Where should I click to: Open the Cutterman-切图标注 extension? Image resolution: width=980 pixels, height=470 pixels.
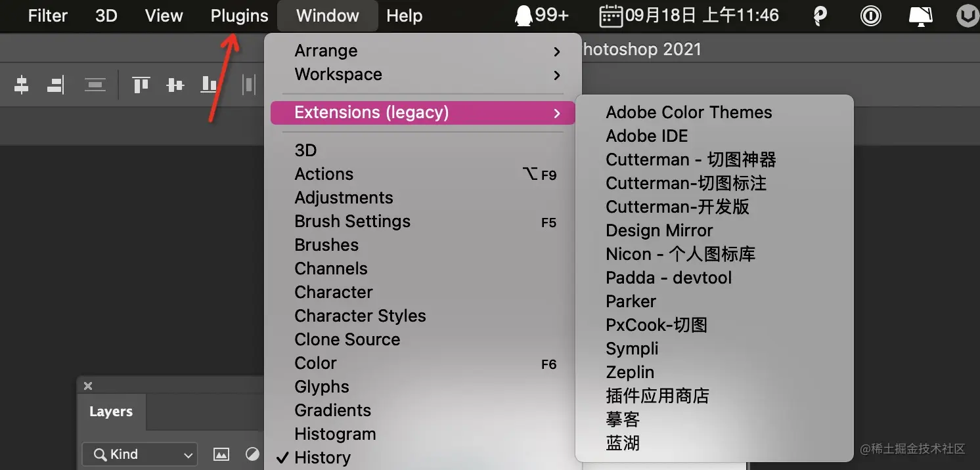715,183
